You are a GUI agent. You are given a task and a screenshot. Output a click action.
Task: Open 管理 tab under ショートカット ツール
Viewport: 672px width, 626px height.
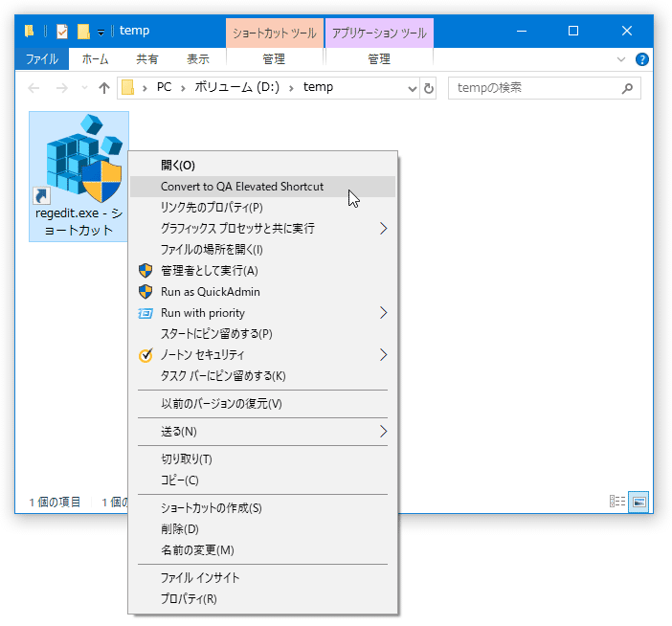(274, 59)
